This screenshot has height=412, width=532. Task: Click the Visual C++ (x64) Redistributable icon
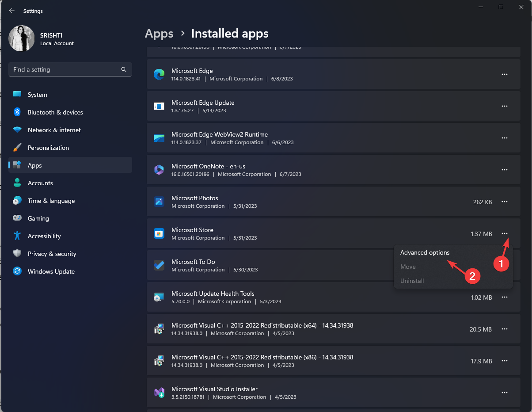[159, 329]
